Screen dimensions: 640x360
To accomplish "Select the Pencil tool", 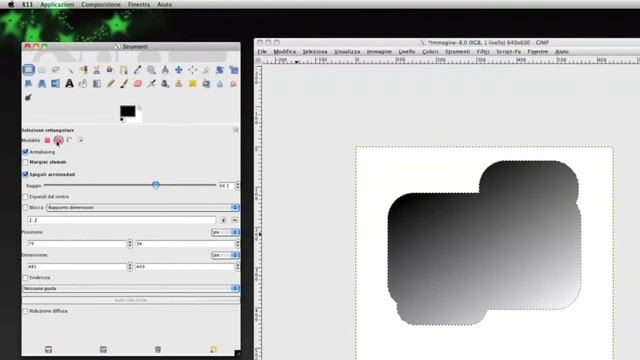I will pyautogui.click(x=110, y=84).
